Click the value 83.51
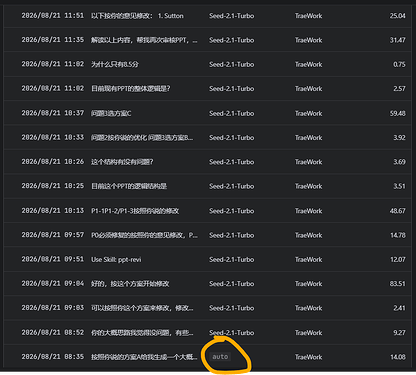This screenshot has width=416, height=375. (x=398, y=284)
